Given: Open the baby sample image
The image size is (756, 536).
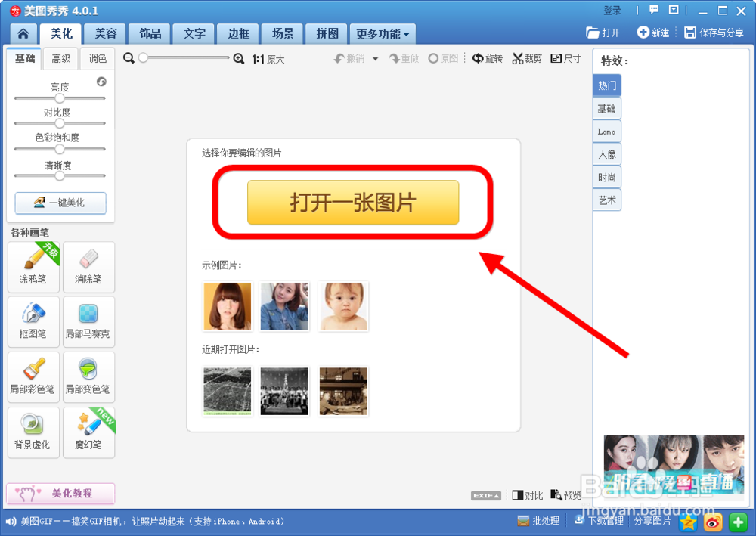Looking at the screenshot, I should (343, 307).
